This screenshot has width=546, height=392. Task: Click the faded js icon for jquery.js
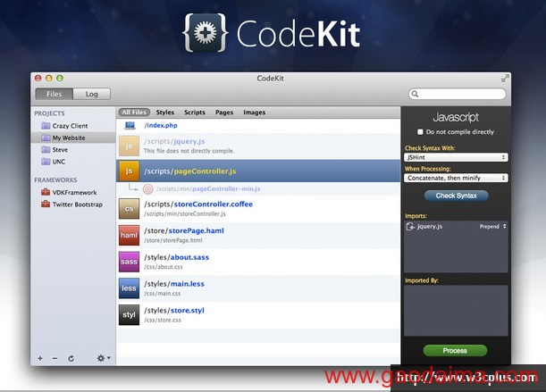pyautogui.click(x=129, y=146)
